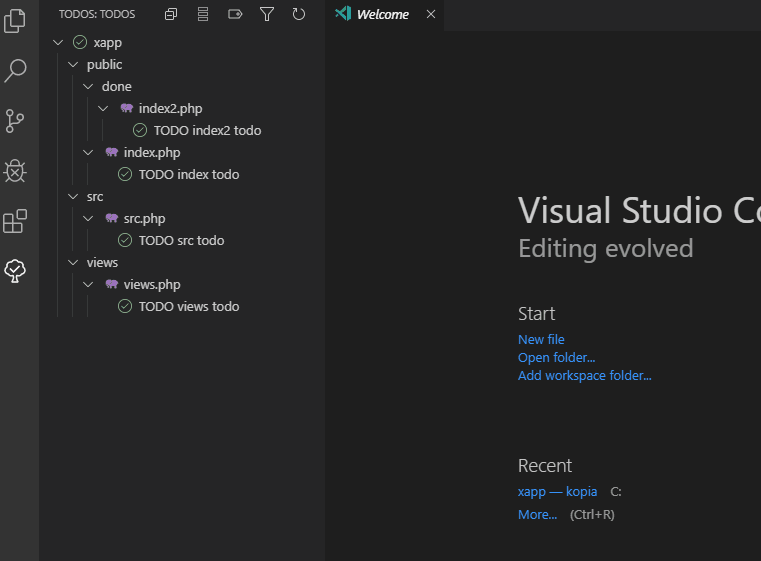This screenshot has width=761, height=561.
Task: Collapse the views folder chevron
Action: [x=73, y=263]
